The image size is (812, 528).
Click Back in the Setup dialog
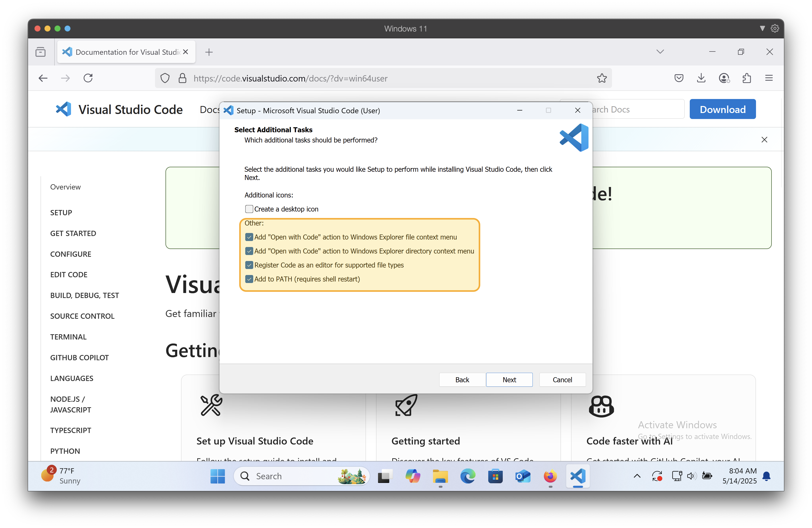(462, 379)
